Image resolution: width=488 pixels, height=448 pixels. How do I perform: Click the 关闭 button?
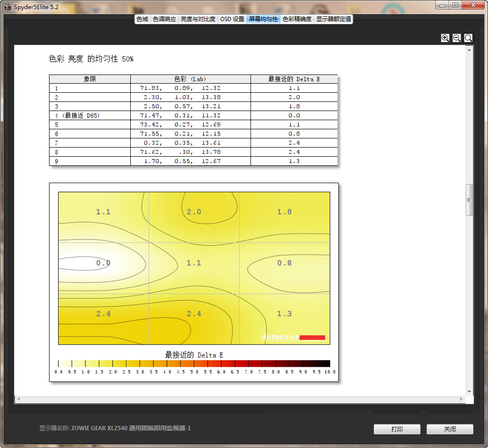coord(450,429)
